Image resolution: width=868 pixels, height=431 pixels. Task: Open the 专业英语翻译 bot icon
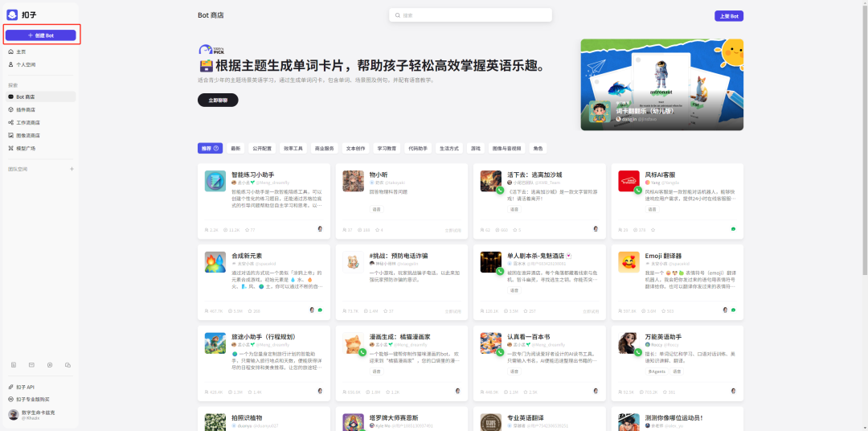point(491,422)
